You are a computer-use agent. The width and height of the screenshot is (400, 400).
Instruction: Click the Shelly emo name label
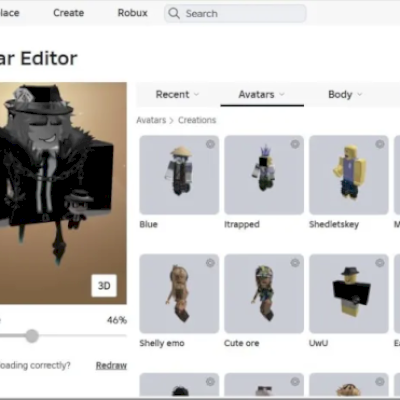point(162,343)
